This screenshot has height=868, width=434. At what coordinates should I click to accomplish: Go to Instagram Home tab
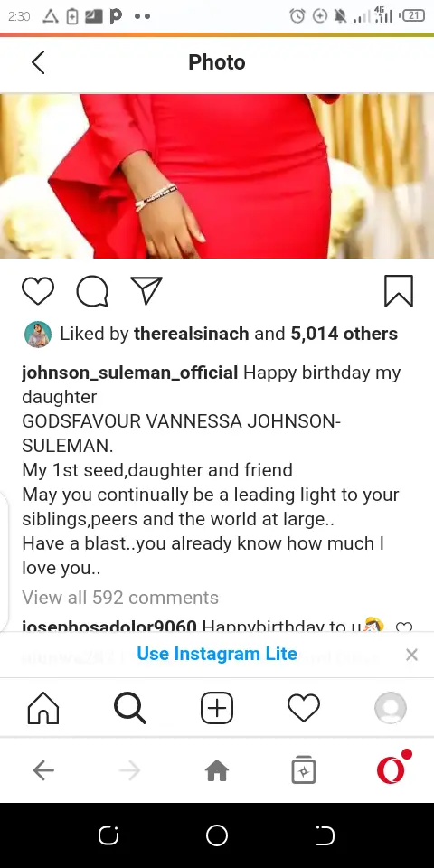coord(43,708)
